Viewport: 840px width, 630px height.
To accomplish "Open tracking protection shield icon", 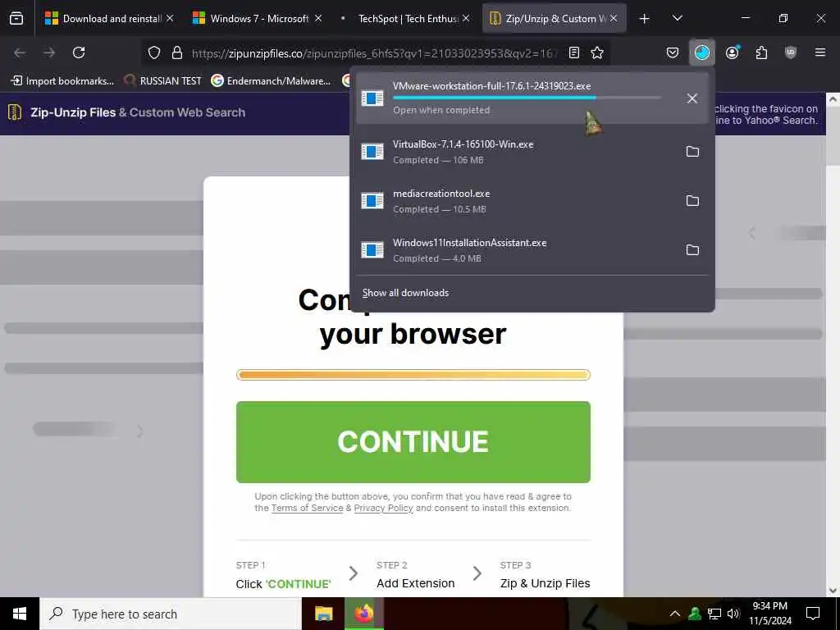I will tap(154, 52).
